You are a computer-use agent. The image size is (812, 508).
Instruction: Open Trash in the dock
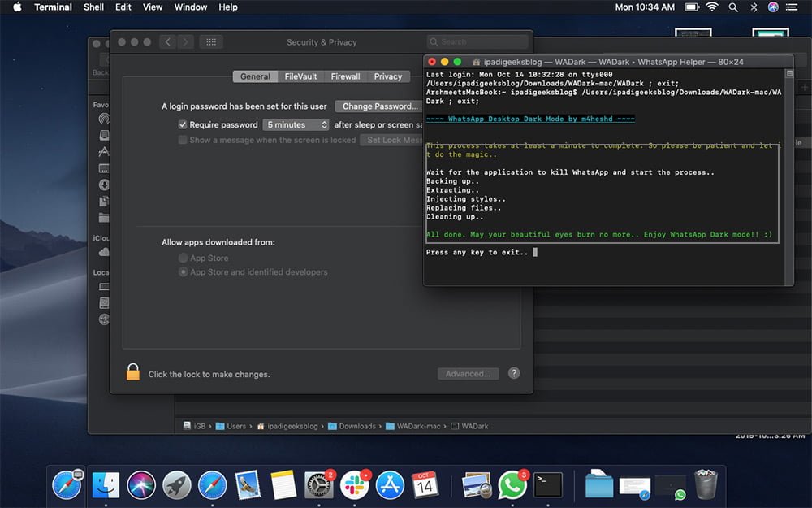point(706,484)
